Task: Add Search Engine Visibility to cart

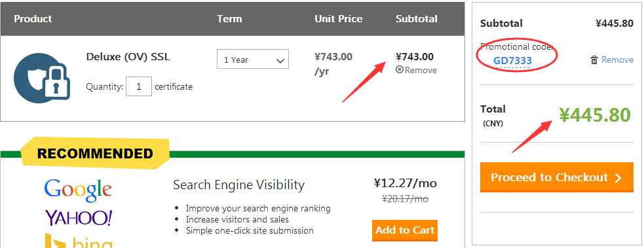Action: click(405, 230)
